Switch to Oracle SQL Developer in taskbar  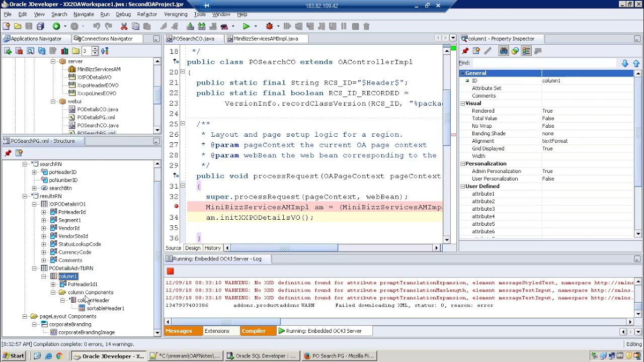(262, 356)
